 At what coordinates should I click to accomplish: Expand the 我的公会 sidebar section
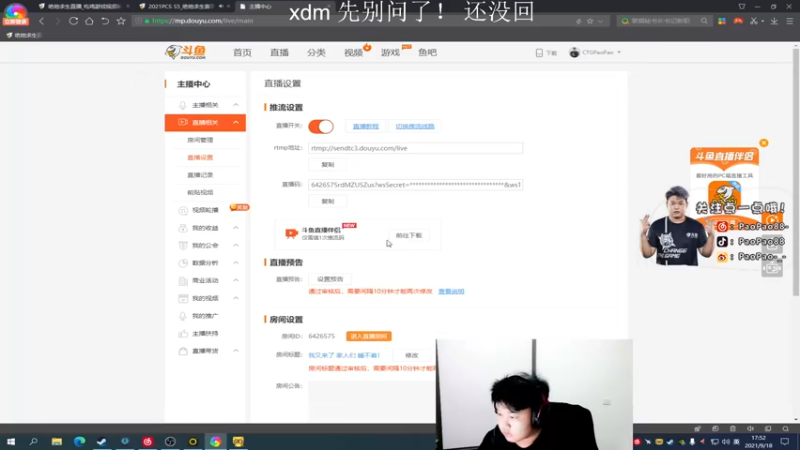click(x=236, y=245)
